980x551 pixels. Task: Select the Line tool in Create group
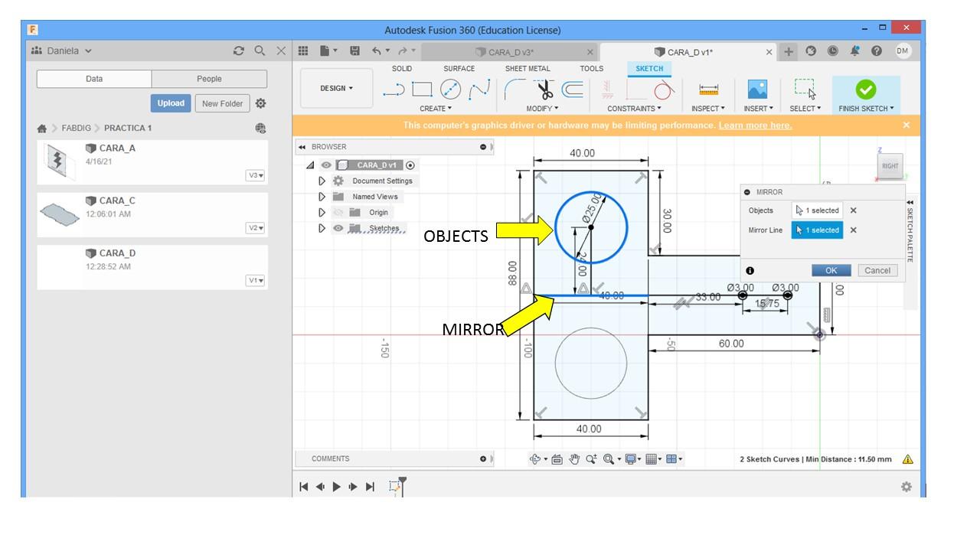393,90
